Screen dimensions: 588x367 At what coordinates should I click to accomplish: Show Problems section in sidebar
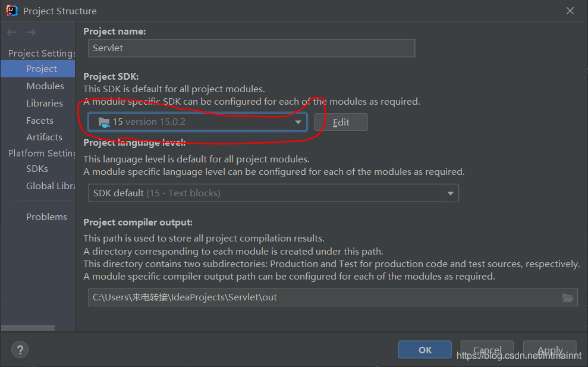tap(46, 217)
